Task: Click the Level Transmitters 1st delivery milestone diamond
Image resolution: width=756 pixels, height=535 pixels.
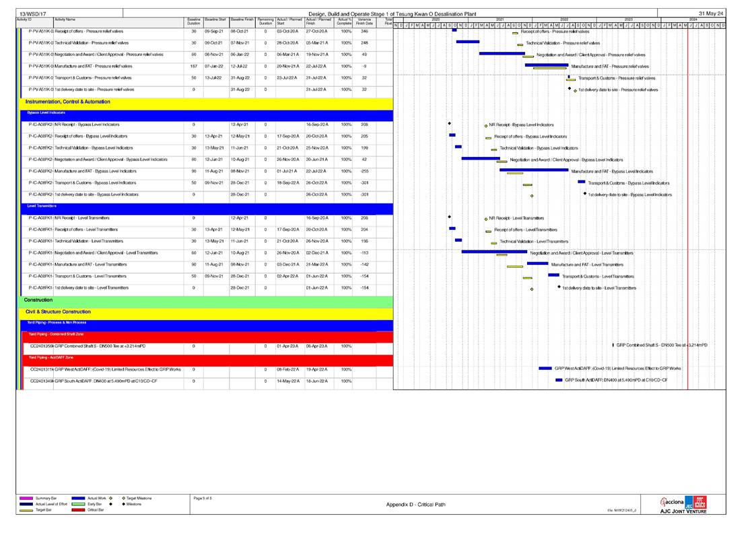Action: point(559,286)
